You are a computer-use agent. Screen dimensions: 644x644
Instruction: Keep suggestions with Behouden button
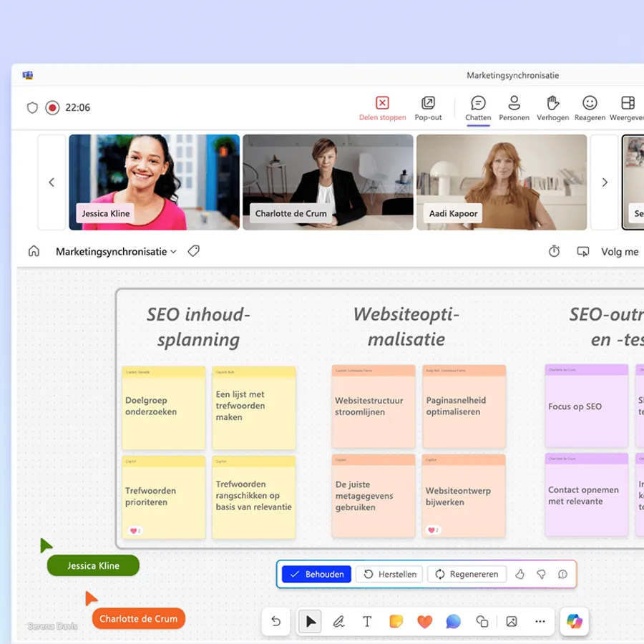click(316, 574)
